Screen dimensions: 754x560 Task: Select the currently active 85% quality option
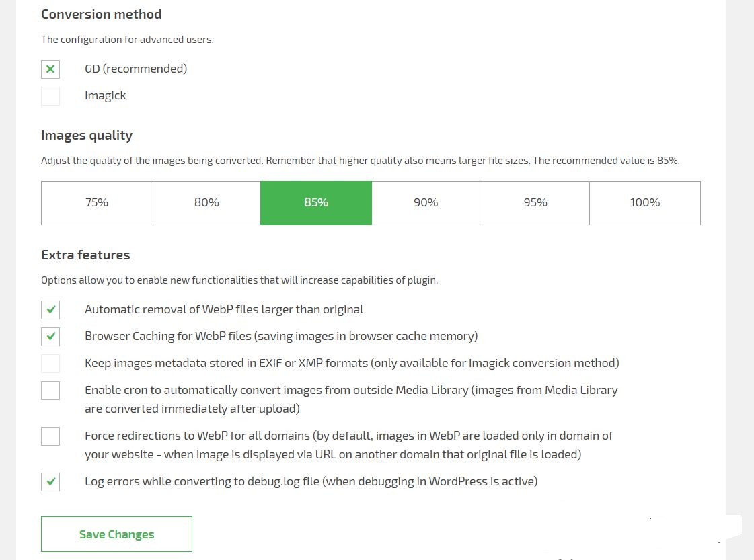point(315,202)
